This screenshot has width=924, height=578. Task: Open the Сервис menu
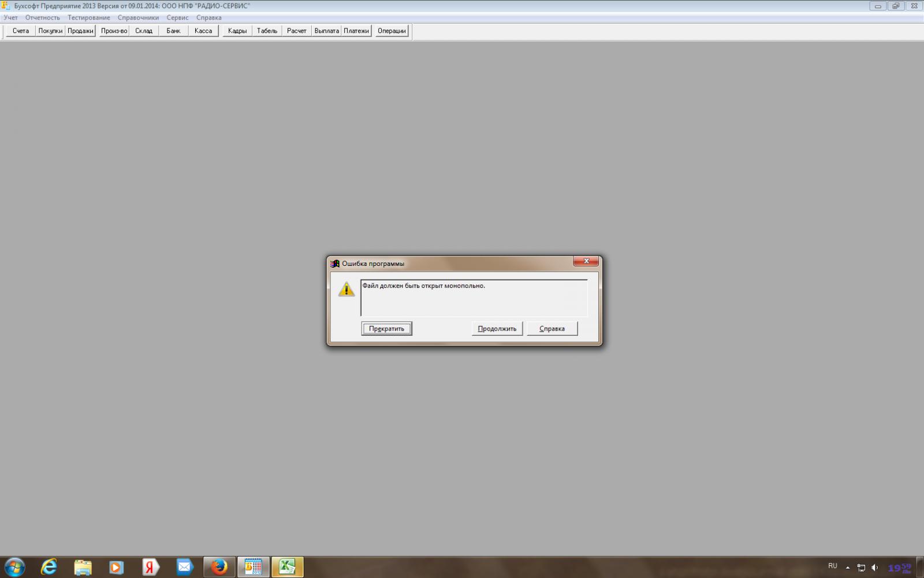tap(177, 17)
